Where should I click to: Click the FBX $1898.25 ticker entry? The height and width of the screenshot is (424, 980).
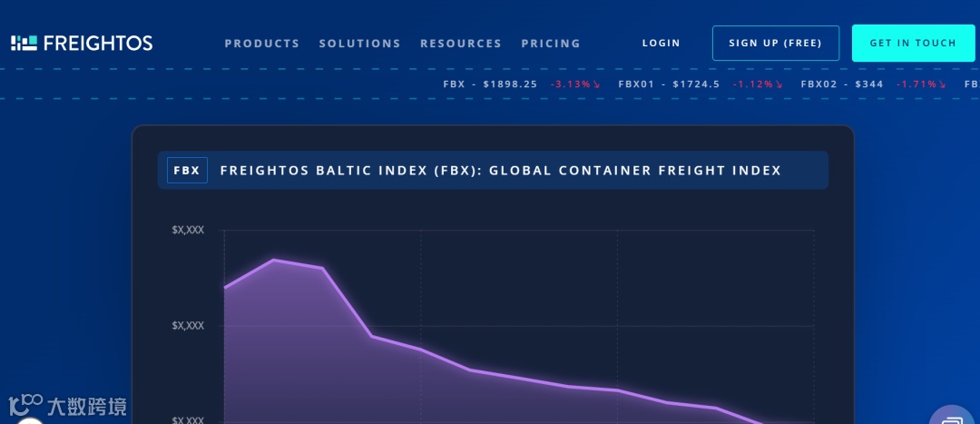coord(490,84)
